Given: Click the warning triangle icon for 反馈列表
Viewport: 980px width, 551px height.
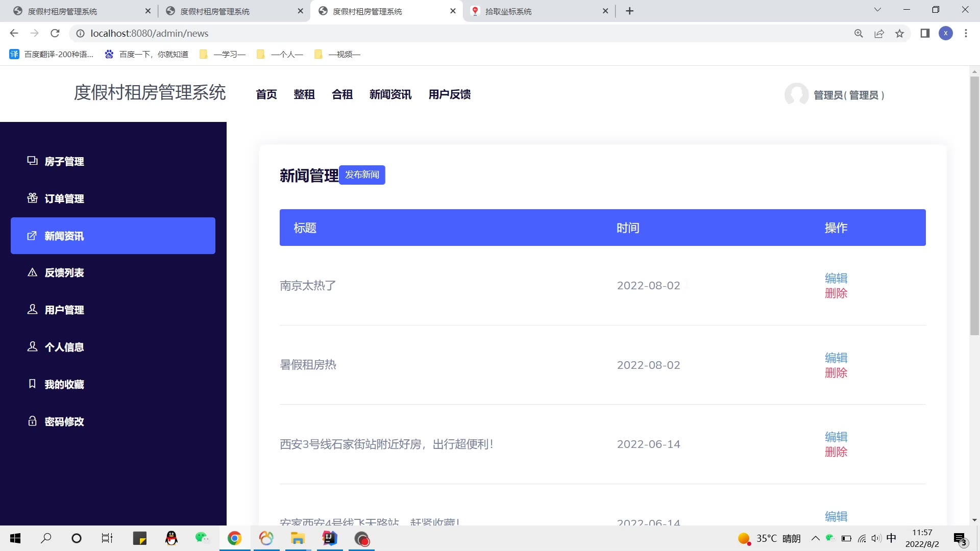Looking at the screenshot, I should (32, 272).
